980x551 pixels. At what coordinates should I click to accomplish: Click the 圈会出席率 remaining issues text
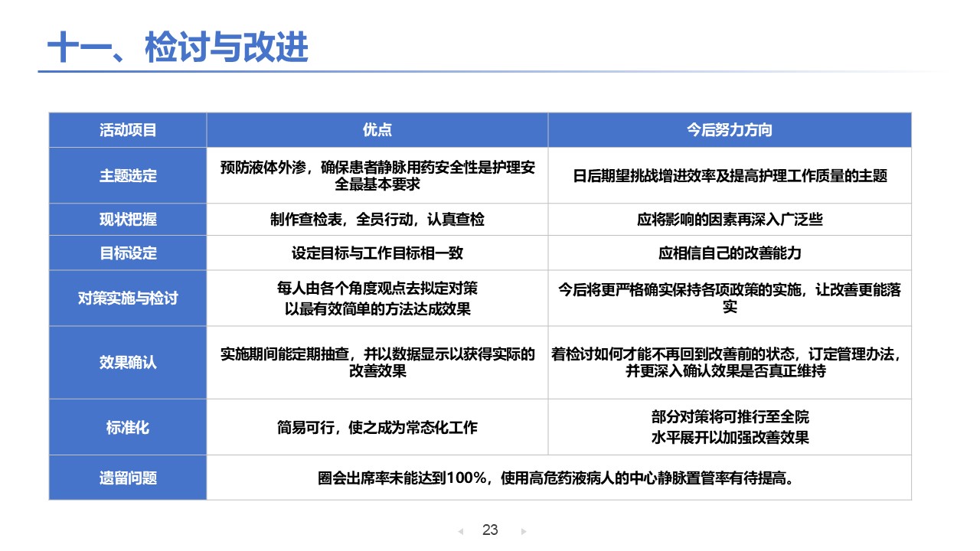click(x=558, y=478)
